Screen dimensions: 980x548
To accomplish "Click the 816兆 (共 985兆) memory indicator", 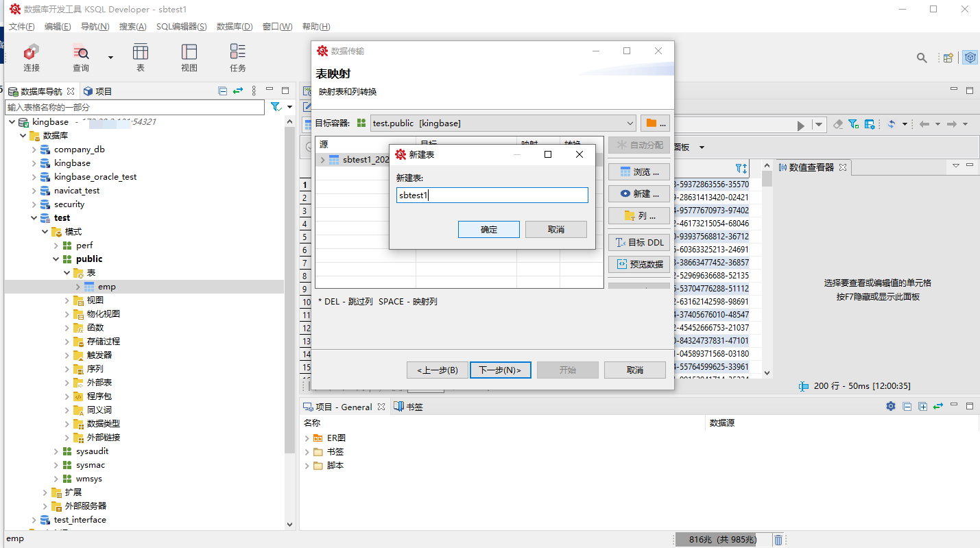I will [x=722, y=540].
